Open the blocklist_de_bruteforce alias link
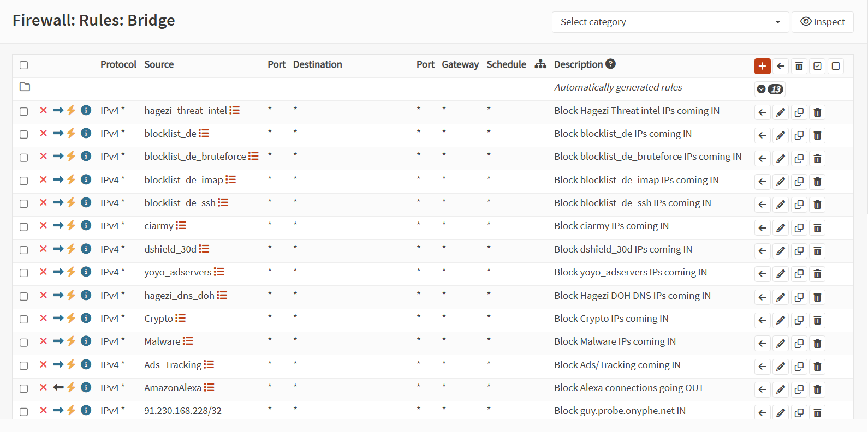 (195, 157)
